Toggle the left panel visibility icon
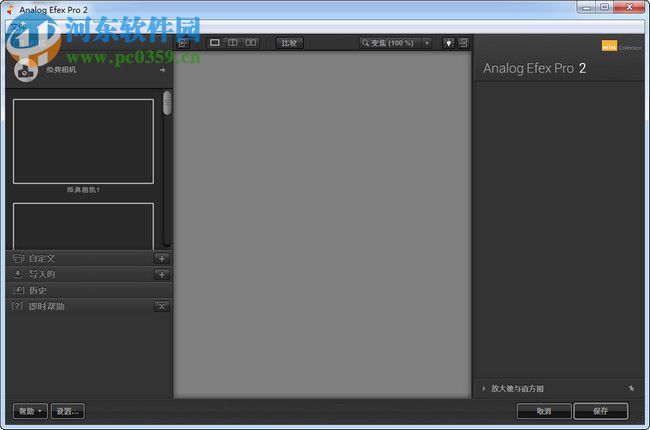650x430 pixels. 183,43
